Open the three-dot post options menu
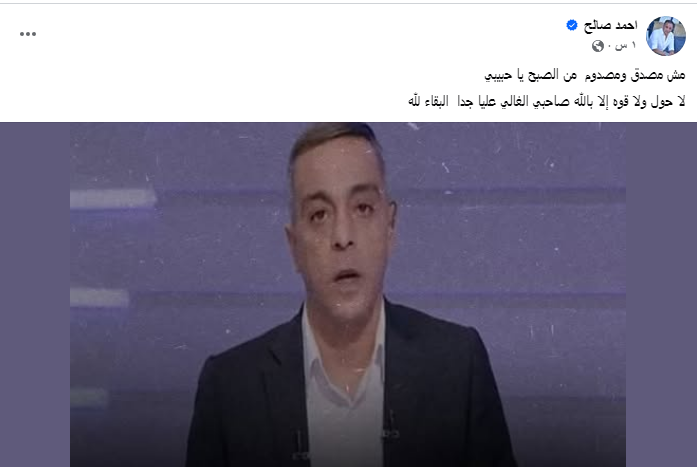 tap(28, 34)
